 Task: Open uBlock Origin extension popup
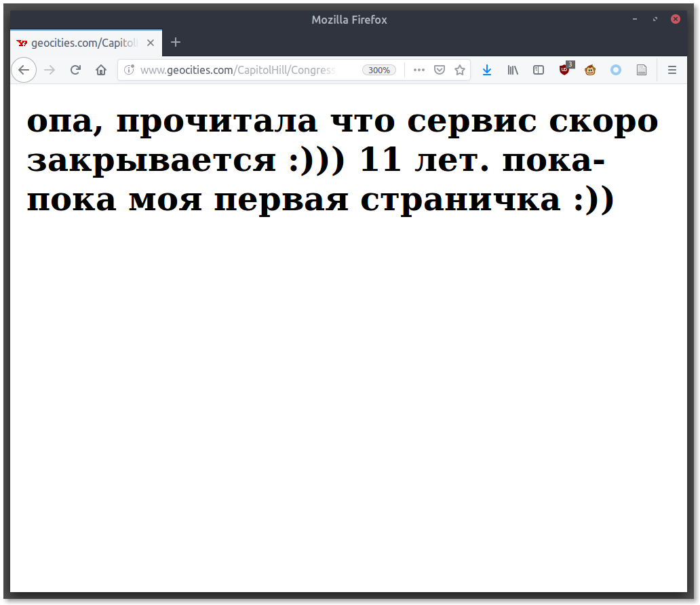click(x=565, y=69)
